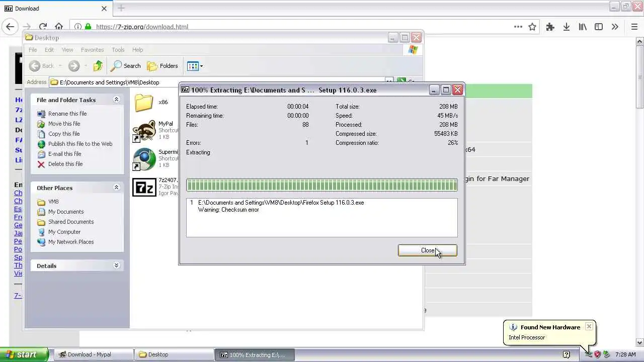Close the Download browser tab

[x=104, y=9]
